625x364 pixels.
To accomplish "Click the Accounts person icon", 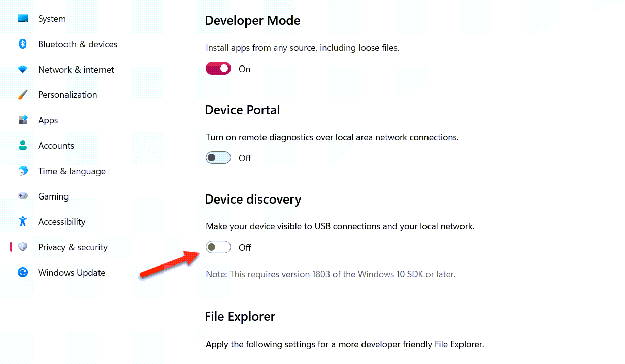I will click(x=23, y=146).
